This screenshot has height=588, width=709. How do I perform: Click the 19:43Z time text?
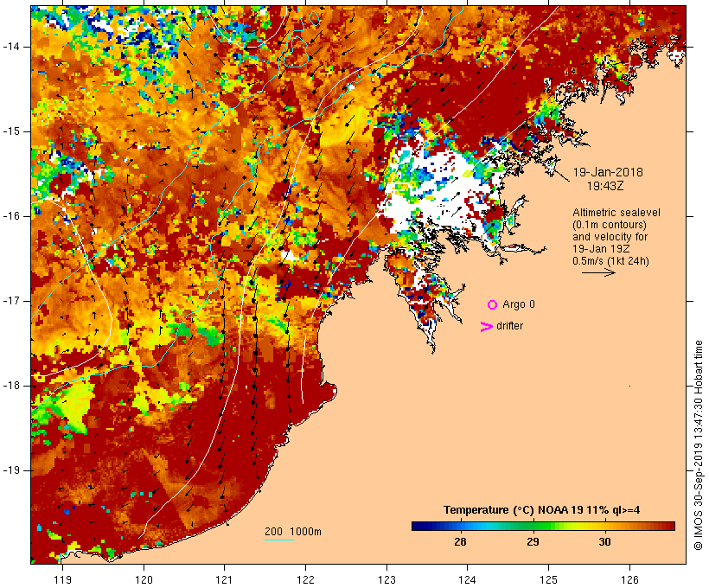point(605,185)
